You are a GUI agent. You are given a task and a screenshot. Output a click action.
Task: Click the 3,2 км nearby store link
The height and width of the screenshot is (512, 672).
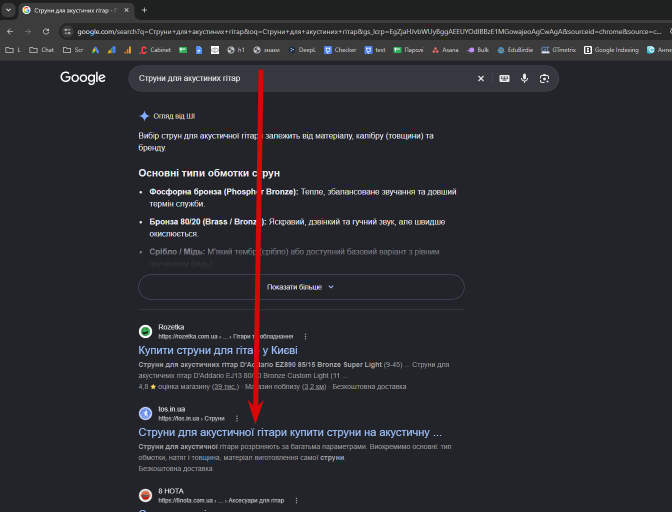(x=314, y=387)
